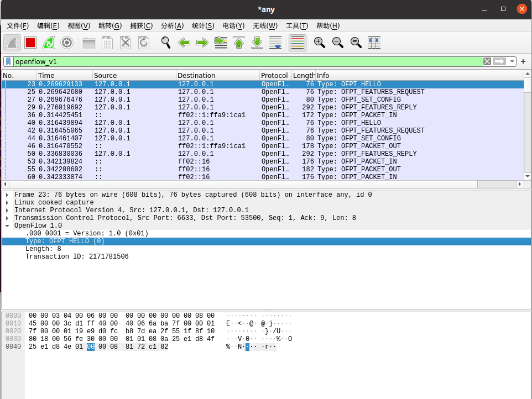The image size is (532, 399).
Task: Stop the running packet capture
Action: 30,43
